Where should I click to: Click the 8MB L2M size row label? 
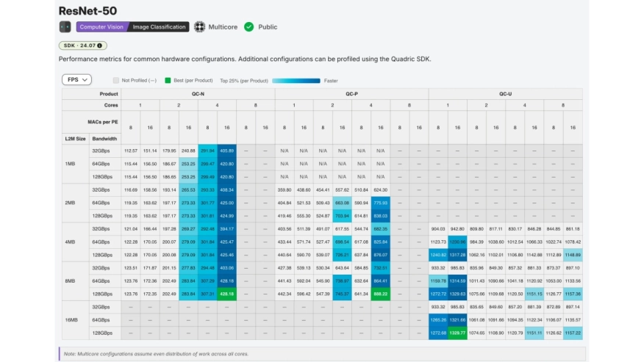(x=70, y=280)
